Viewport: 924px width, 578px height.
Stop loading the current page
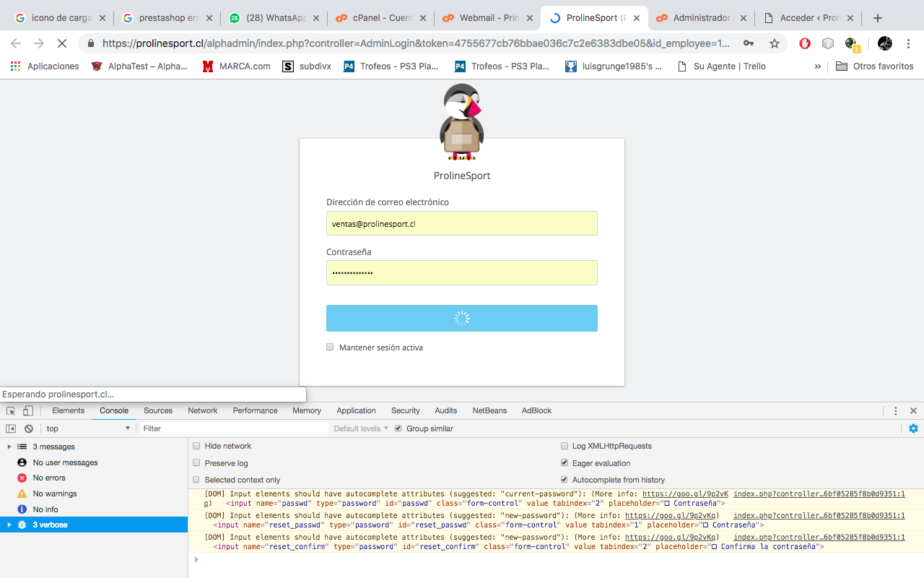[x=62, y=43]
